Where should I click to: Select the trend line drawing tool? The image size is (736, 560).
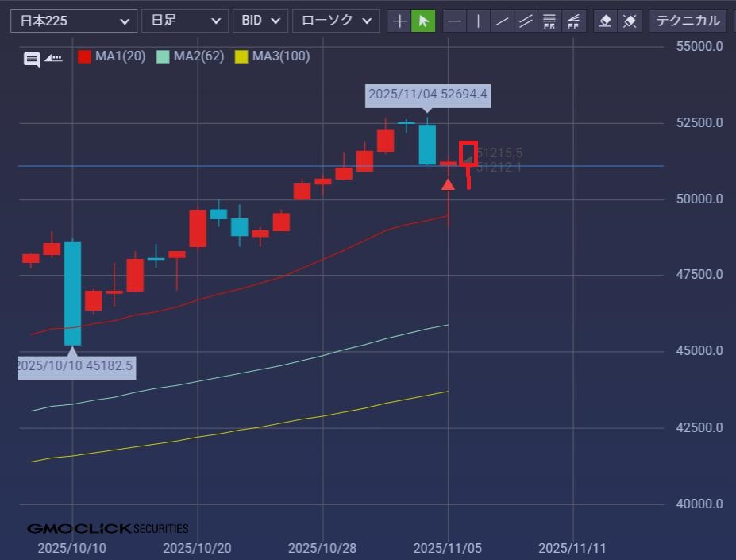click(x=502, y=21)
